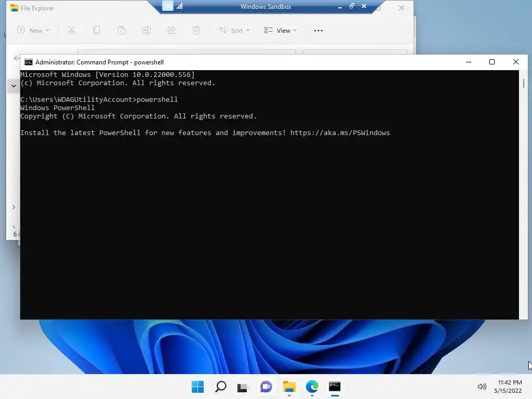The width and height of the screenshot is (532, 399).
Task: Open the Chat app from the taskbar
Action: tap(266, 387)
